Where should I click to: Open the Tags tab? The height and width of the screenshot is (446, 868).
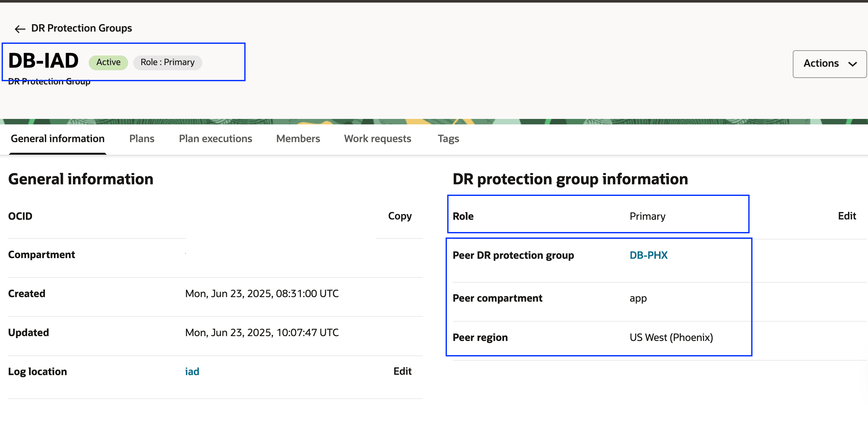[448, 139]
